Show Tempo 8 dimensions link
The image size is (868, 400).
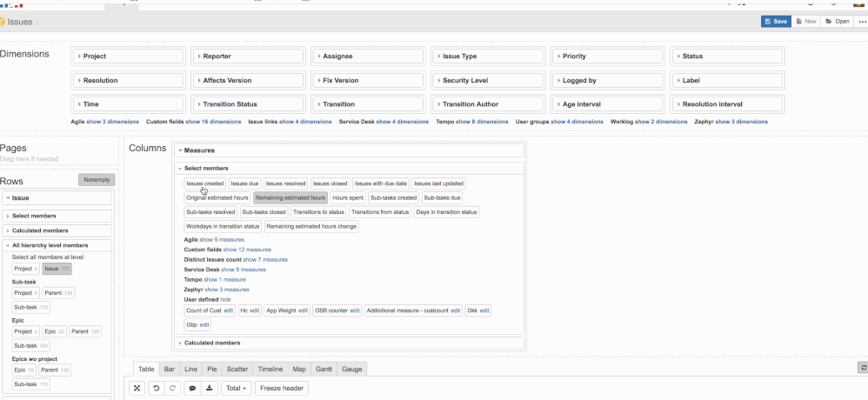tap(482, 122)
